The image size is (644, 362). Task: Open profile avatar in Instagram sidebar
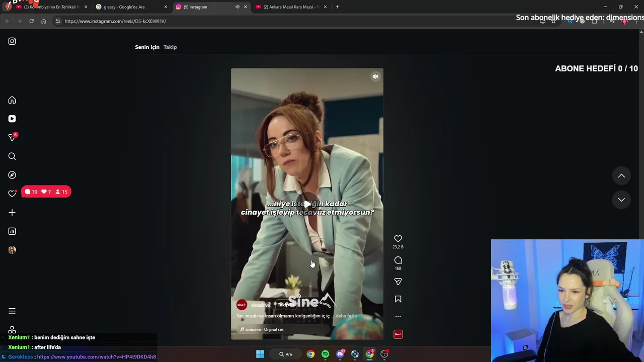coord(12,250)
